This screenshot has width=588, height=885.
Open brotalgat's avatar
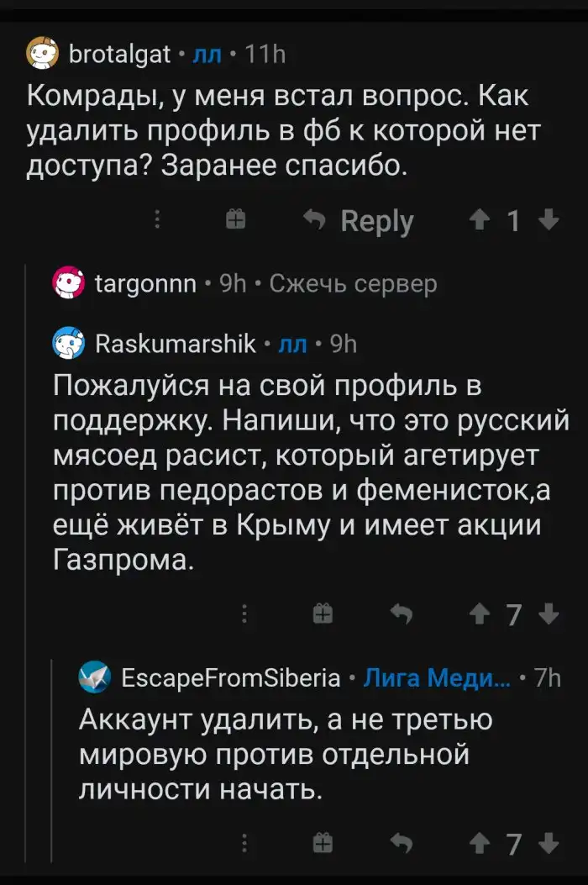(x=43, y=55)
